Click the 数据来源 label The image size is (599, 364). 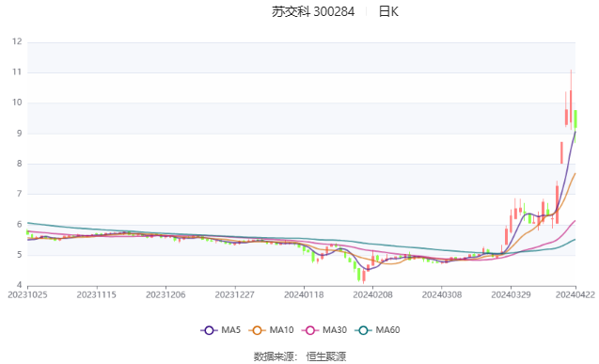(274, 356)
